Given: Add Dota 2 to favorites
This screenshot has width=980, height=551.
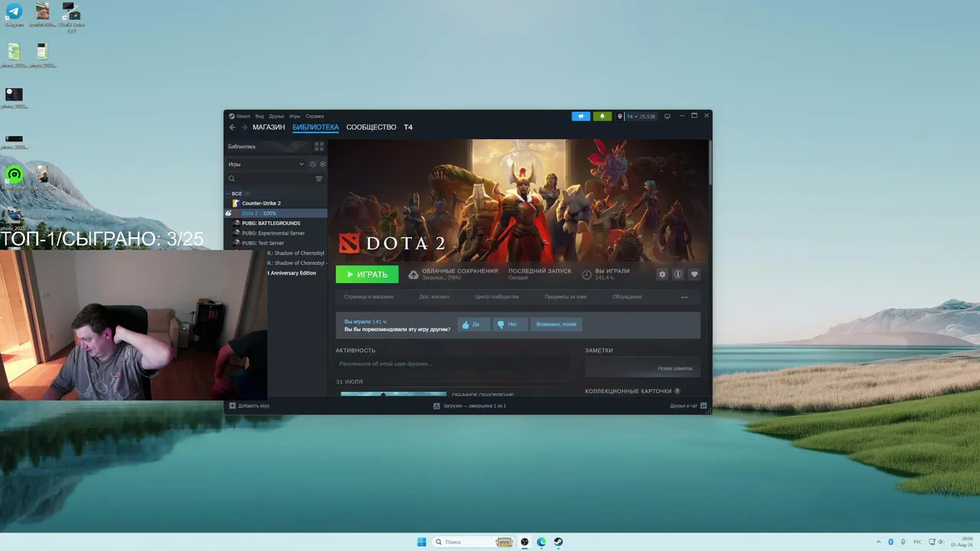Looking at the screenshot, I should [x=694, y=274].
